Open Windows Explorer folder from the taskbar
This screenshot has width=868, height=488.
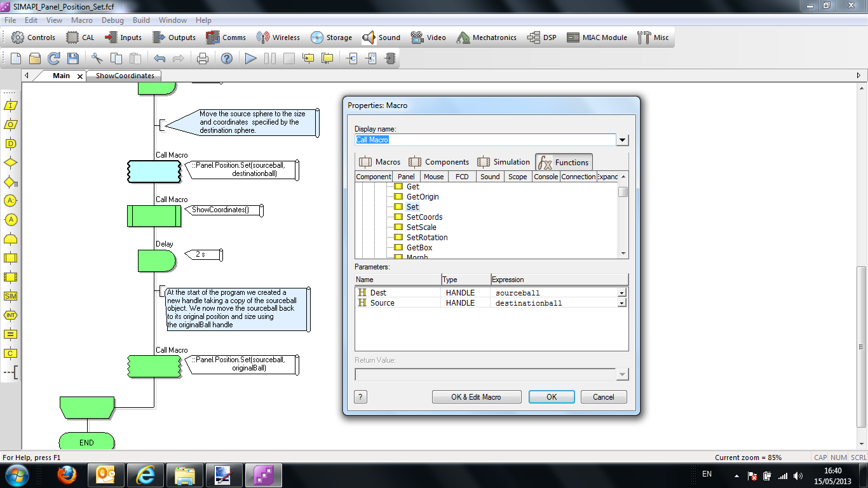pos(185,475)
